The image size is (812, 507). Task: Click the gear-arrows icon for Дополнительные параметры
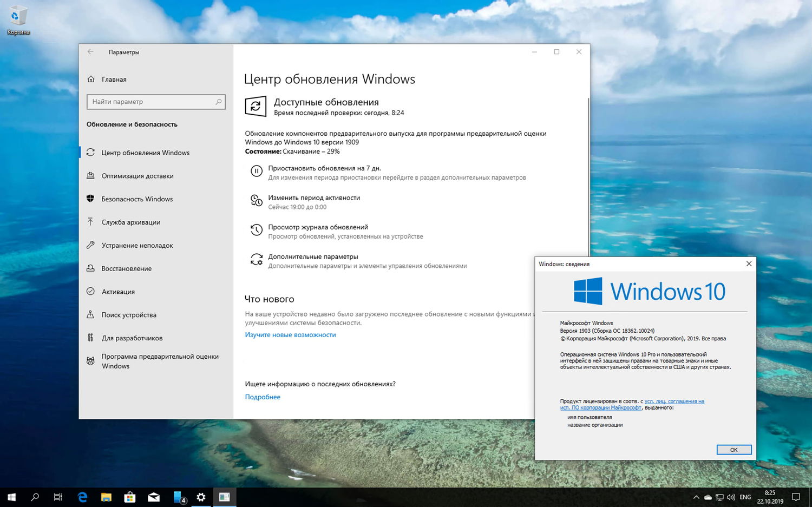click(x=256, y=260)
